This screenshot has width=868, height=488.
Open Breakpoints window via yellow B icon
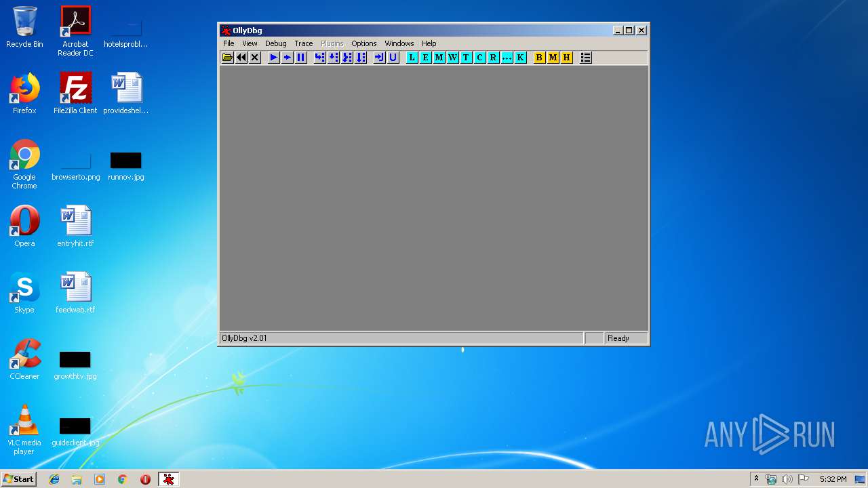click(x=540, y=58)
